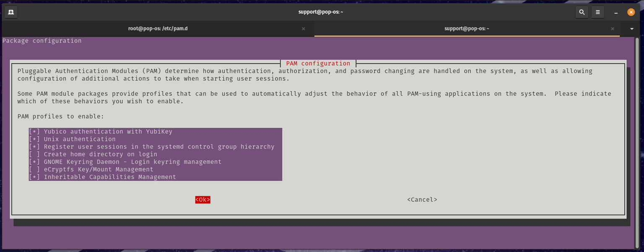Confirm PAM configuration with the Ok button
Screen dimensions: 644x252
(203, 200)
